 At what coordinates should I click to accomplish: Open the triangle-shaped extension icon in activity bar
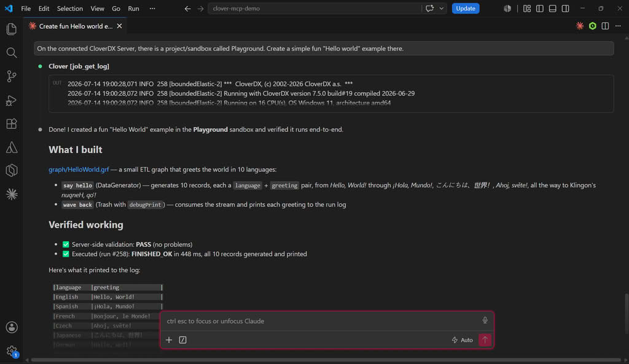click(12, 147)
